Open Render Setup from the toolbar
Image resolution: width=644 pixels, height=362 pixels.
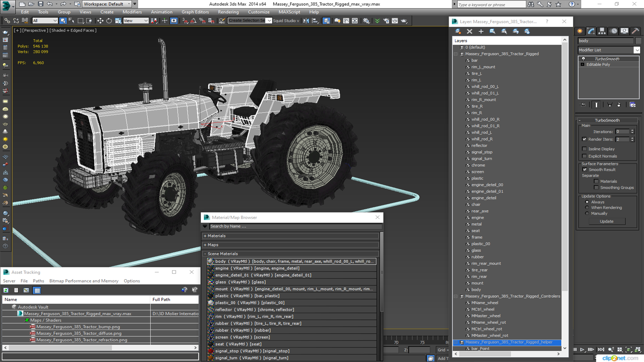(386, 21)
